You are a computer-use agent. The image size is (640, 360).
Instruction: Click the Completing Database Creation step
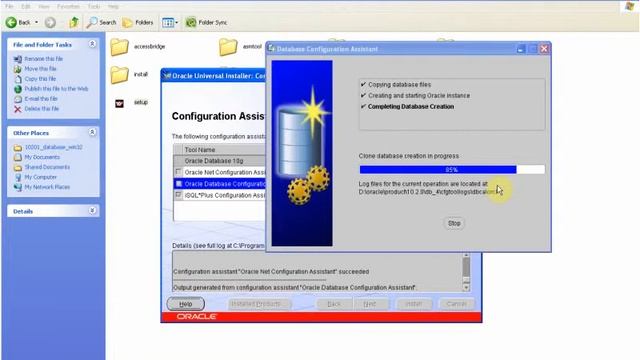pyautogui.click(x=411, y=107)
